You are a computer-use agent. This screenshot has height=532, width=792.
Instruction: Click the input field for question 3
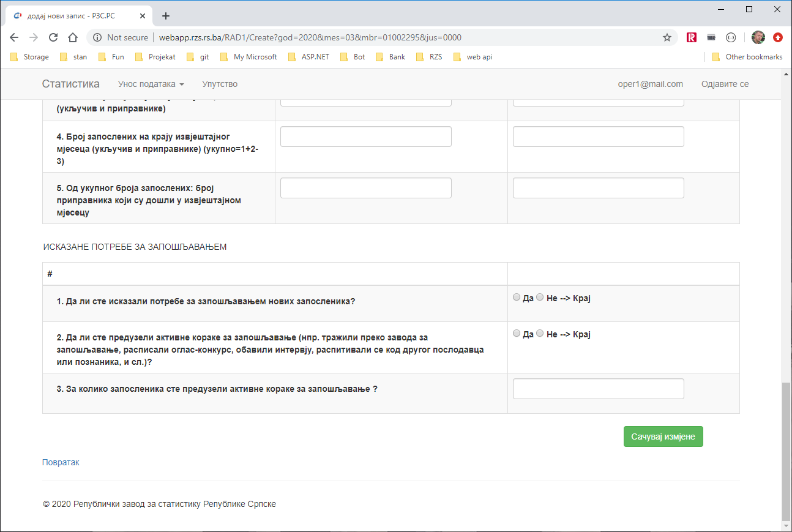598,389
